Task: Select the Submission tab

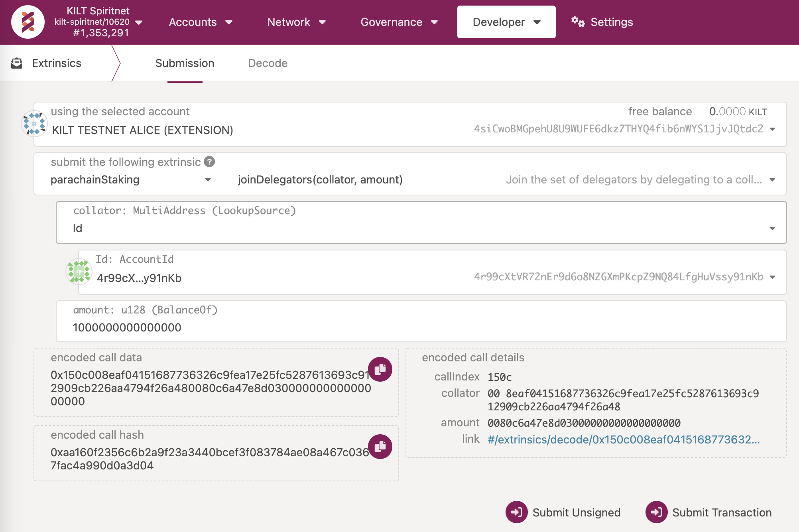Action: (185, 63)
